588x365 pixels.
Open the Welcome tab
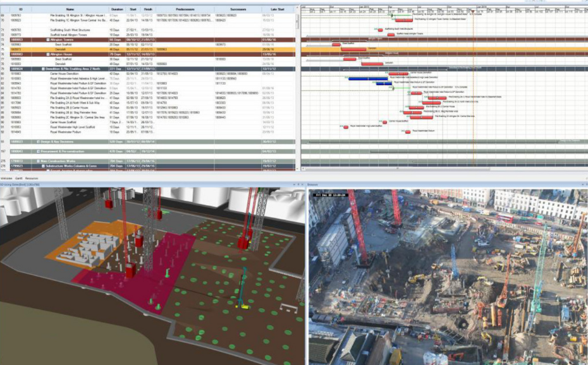pyautogui.click(x=6, y=179)
